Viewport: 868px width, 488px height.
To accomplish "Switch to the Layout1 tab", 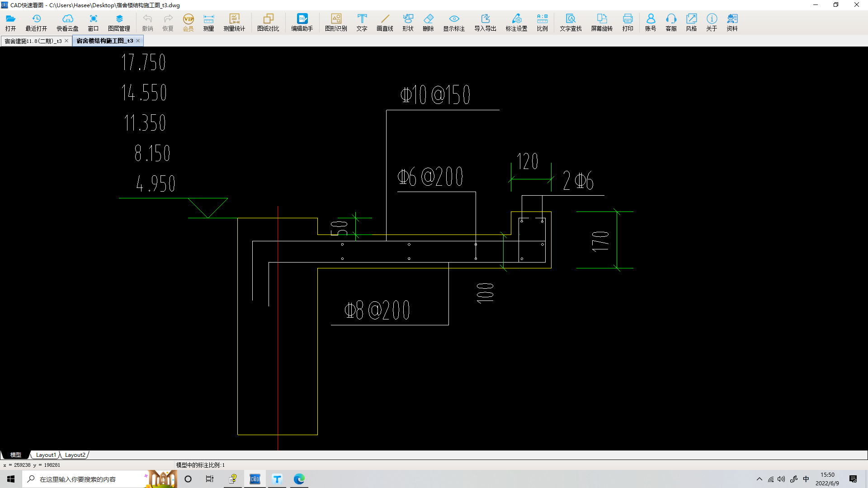I will tap(46, 455).
